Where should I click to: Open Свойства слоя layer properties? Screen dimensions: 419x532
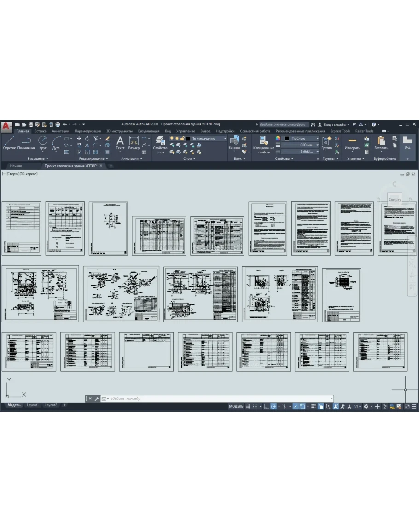coord(160,144)
